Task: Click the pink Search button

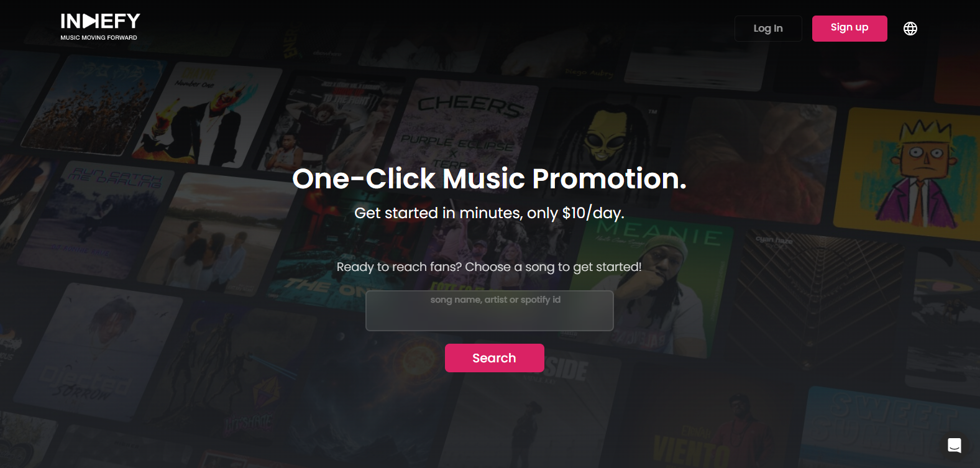Action: click(x=495, y=358)
